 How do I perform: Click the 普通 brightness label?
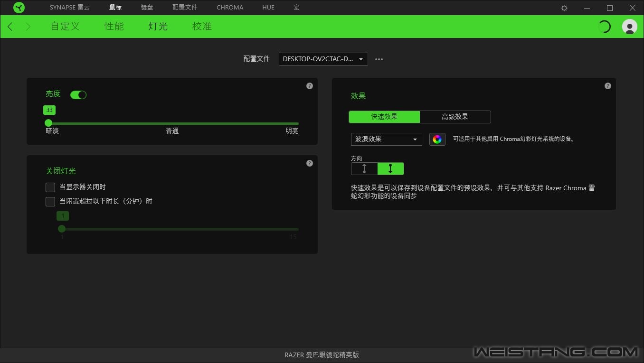[172, 131]
